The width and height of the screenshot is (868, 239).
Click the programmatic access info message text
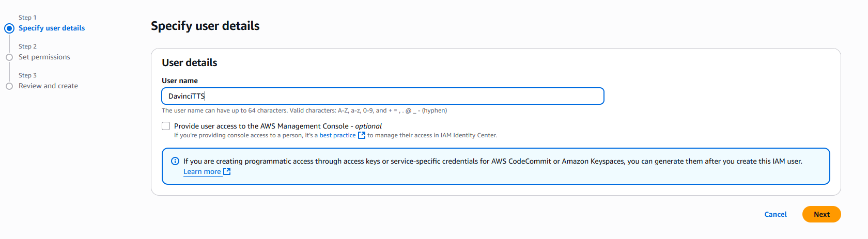[493, 161]
